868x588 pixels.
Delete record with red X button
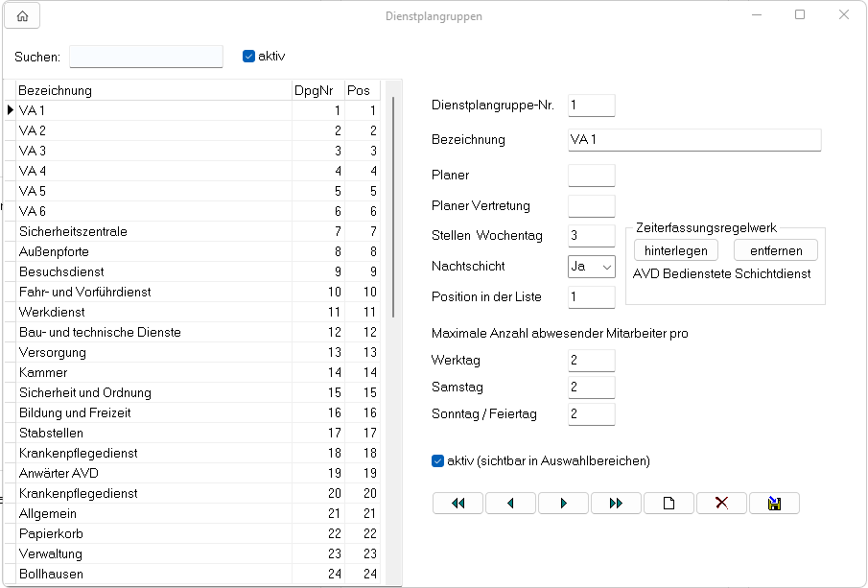click(x=721, y=503)
